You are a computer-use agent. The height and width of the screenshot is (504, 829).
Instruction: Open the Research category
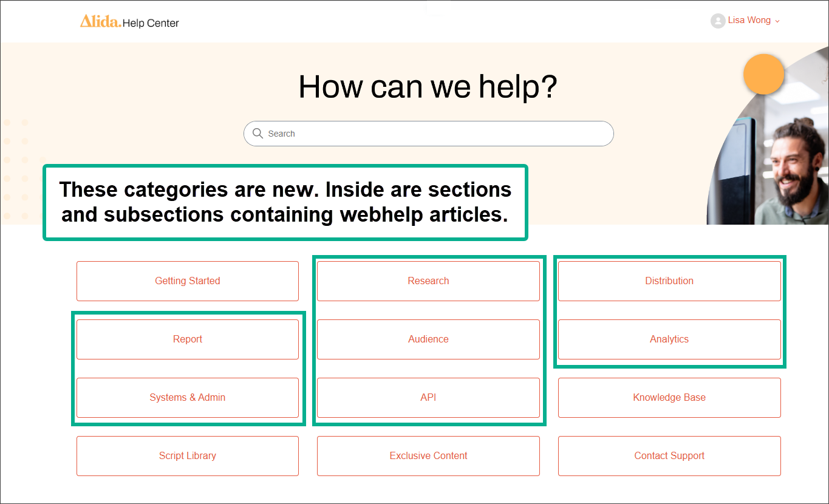(x=428, y=281)
